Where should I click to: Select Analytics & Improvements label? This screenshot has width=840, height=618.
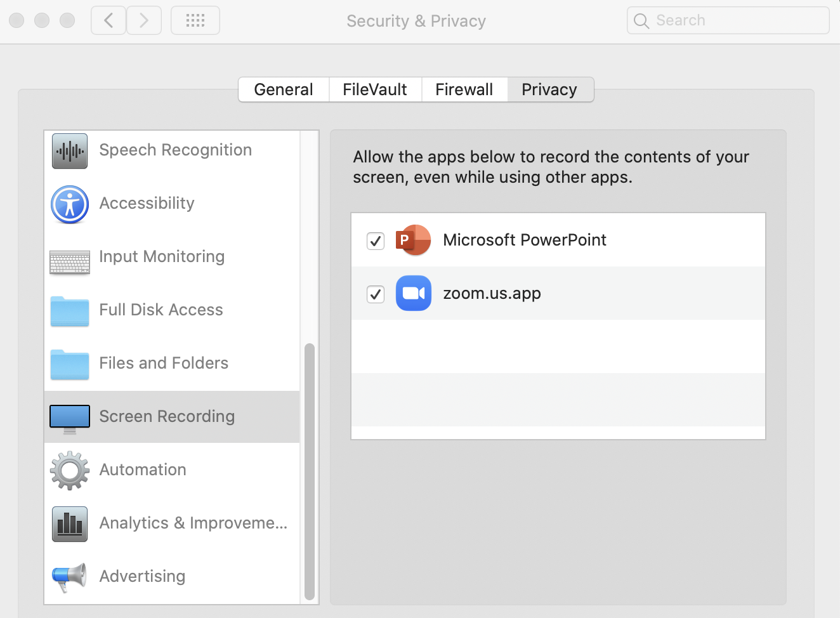pyautogui.click(x=194, y=523)
